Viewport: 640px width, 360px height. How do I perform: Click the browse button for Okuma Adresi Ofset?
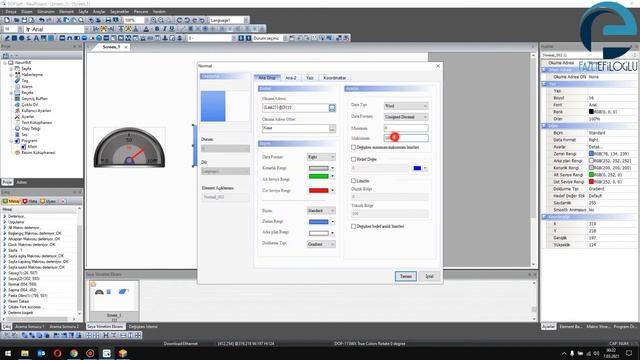tap(332, 129)
